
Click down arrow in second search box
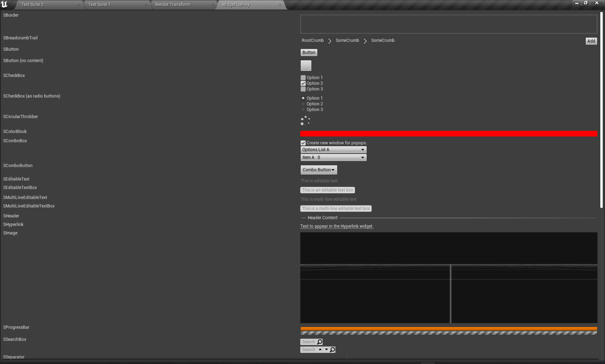click(326, 349)
